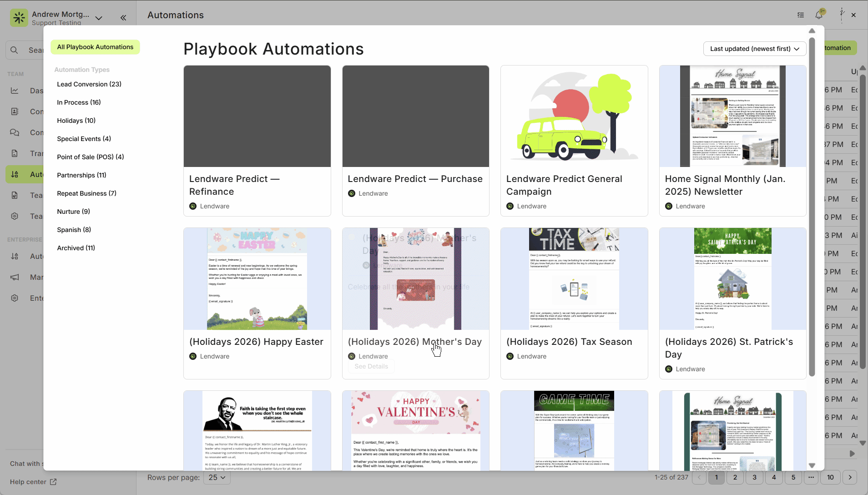The image size is (868, 495).
Task: Expand the Andrew Mortg... account switcher chevron
Action: click(99, 18)
